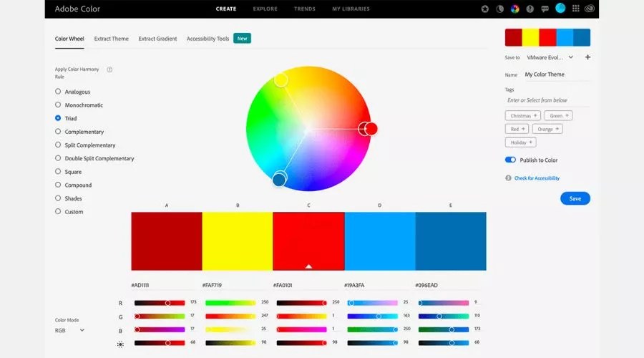Open the apps grid icon
The height and width of the screenshot is (358, 644).
(576, 8)
